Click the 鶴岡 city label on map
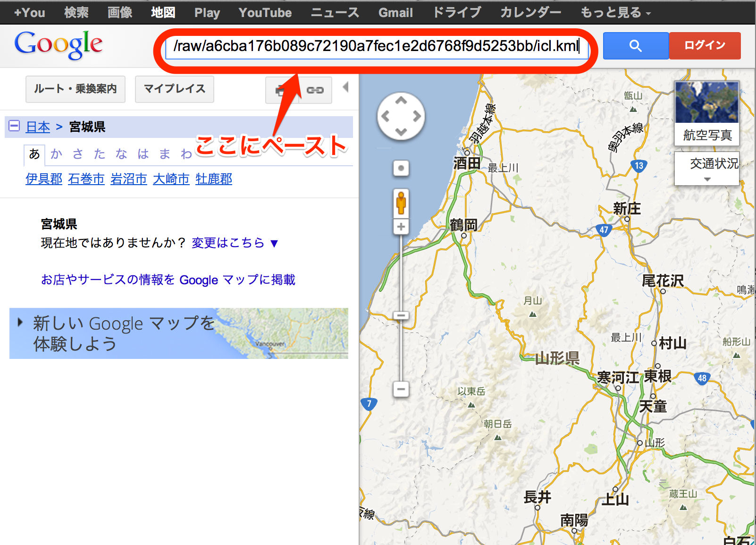 pyautogui.click(x=463, y=225)
